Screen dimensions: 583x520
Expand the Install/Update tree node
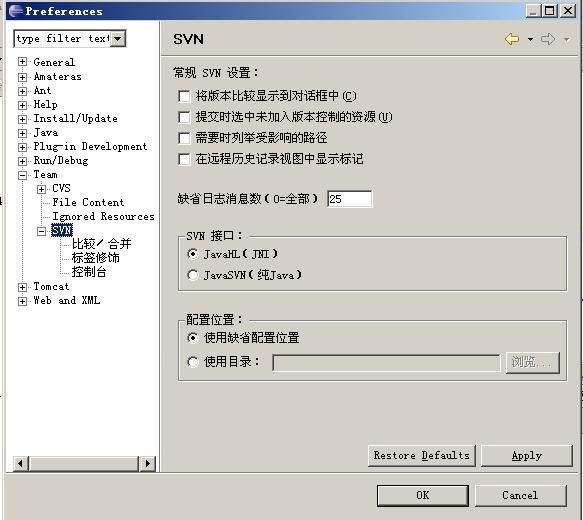(23, 119)
